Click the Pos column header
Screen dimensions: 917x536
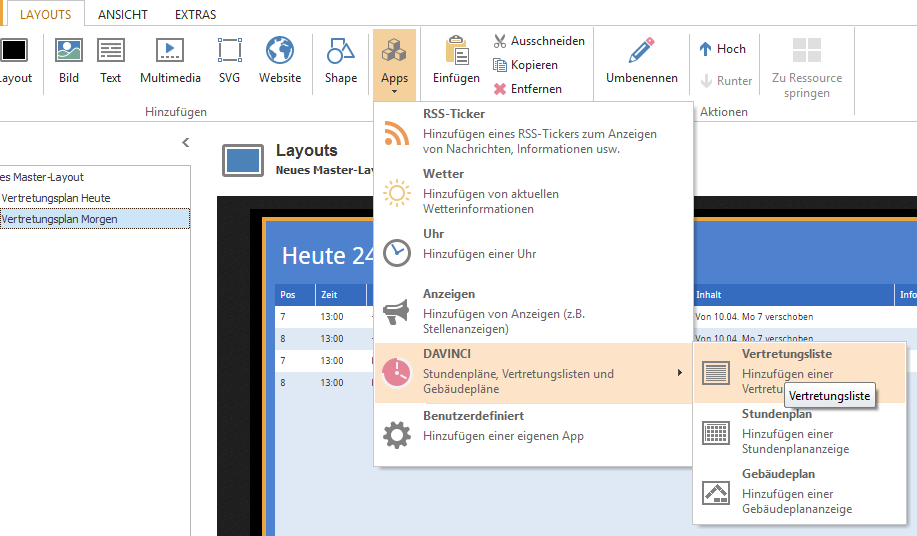point(295,295)
